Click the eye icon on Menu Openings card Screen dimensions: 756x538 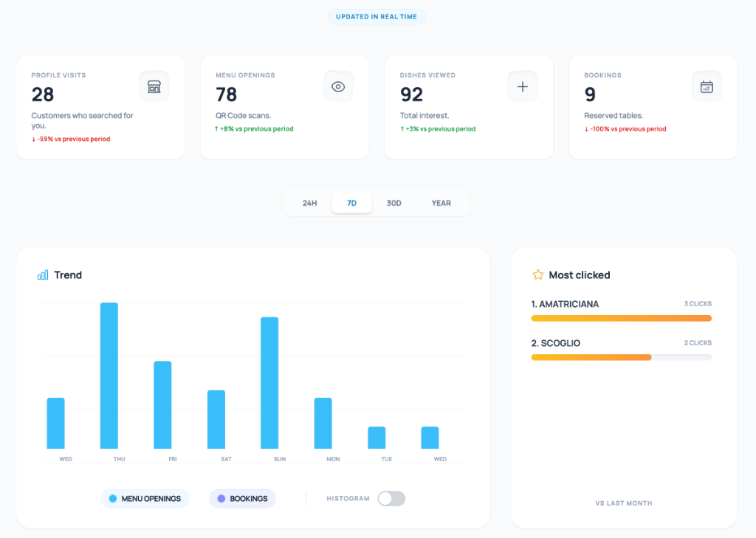click(337, 86)
